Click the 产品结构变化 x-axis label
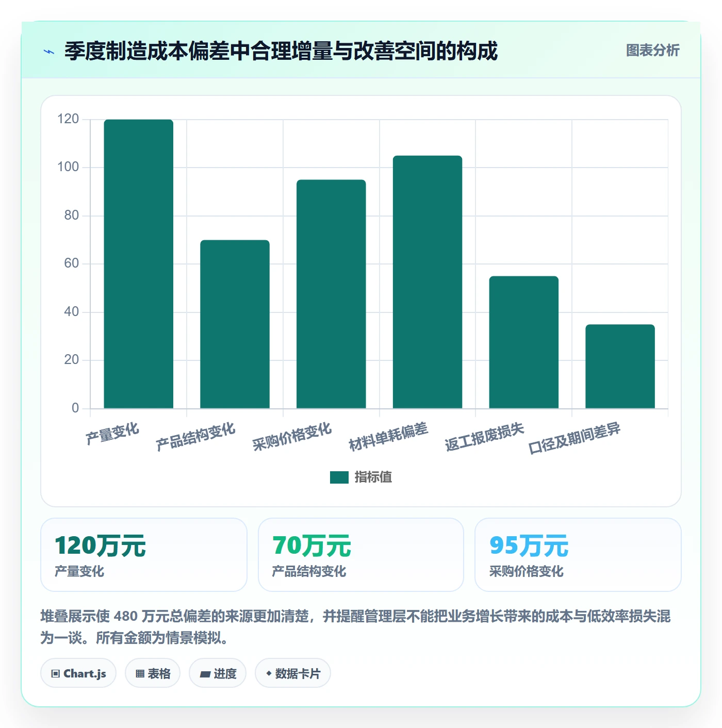Viewport: 722px width, 728px height. tap(195, 437)
